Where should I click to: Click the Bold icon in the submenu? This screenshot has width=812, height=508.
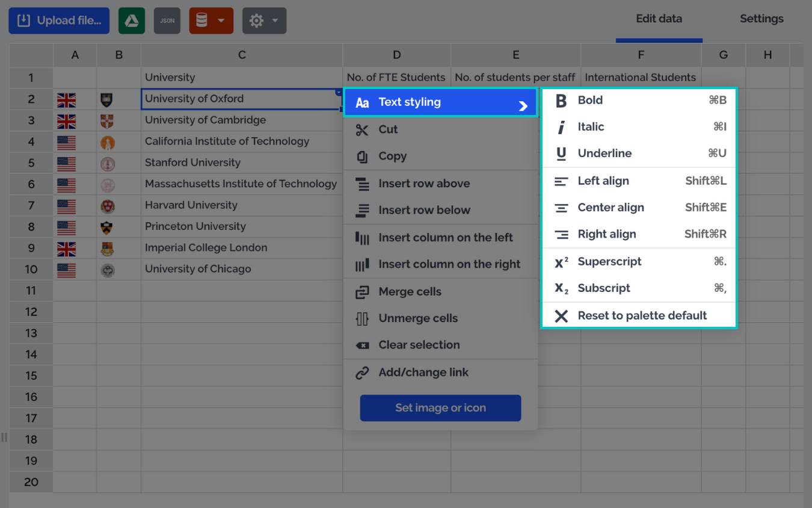click(x=561, y=101)
